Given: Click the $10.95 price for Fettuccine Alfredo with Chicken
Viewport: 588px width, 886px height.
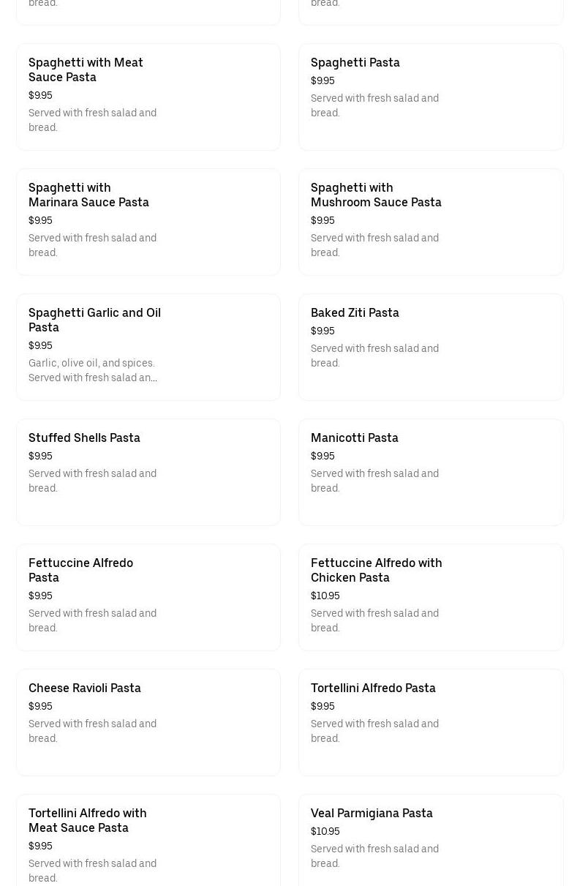Looking at the screenshot, I should click(x=325, y=596).
